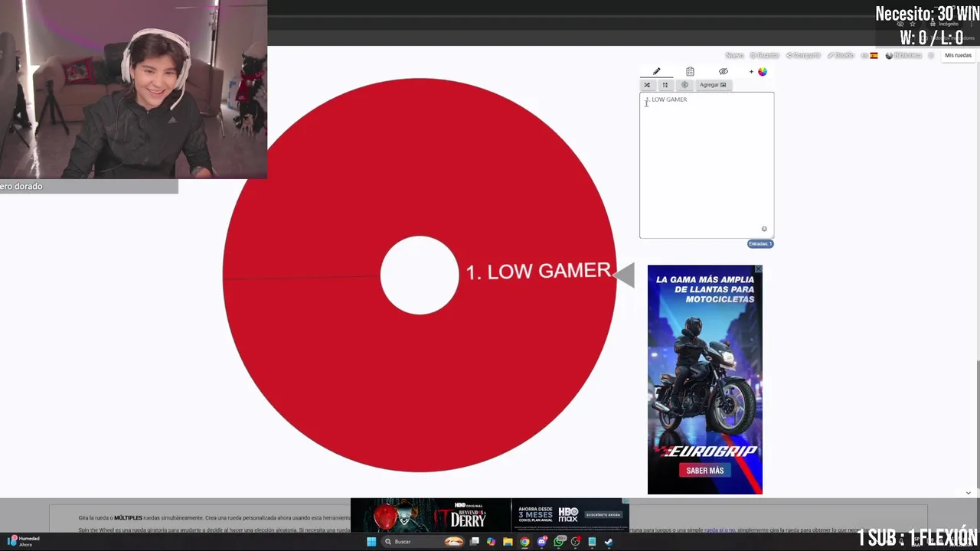Switch to the clipboard results tab
The width and height of the screenshot is (980, 551).
[x=690, y=71]
